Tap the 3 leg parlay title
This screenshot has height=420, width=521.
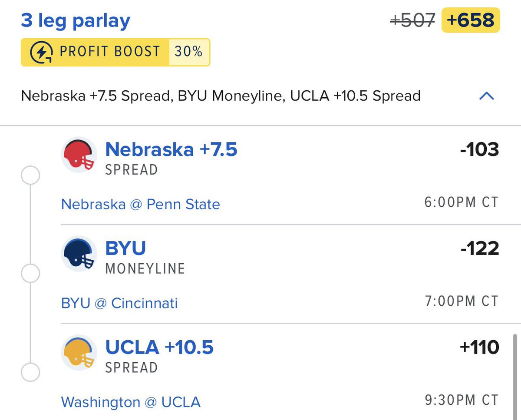tap(76, 21)
